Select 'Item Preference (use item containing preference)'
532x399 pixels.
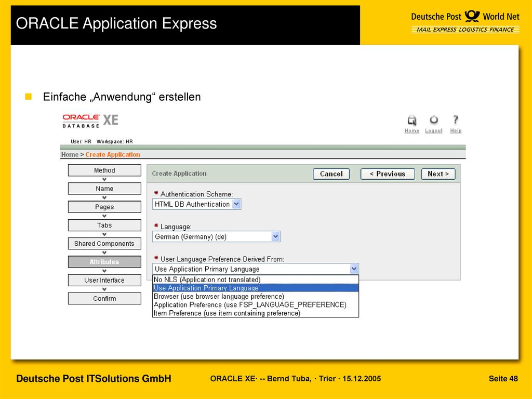tap(255, 313)
